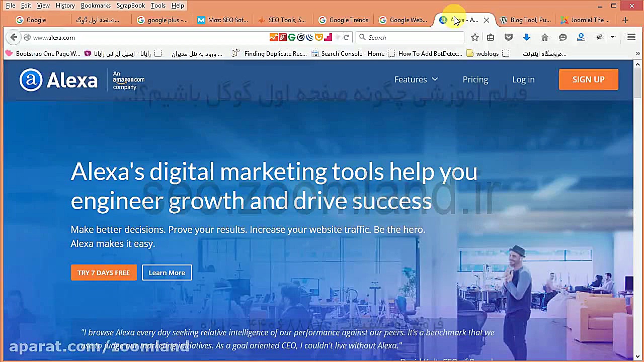The image size is (644, 362).
Task: Switch to the Google Trends tab
Action: tap(344, 20)
